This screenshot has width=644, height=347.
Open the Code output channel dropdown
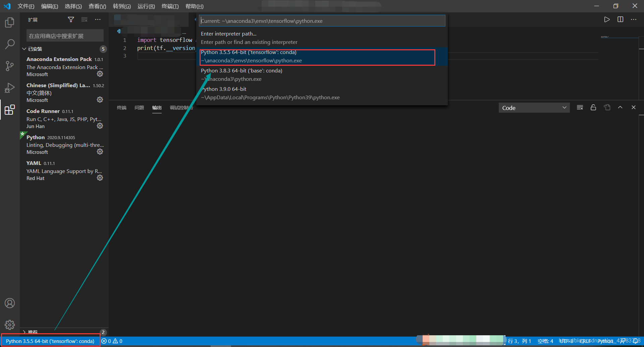pos(534,108)
